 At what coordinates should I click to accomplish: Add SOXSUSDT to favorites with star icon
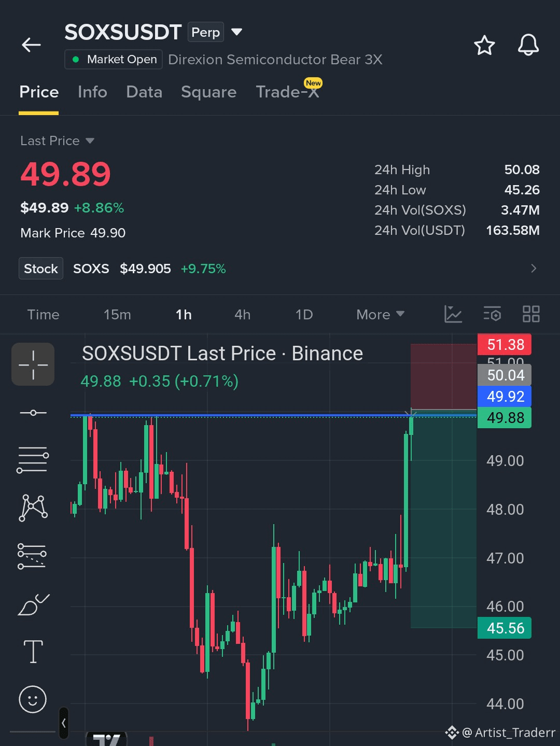point(484,45)
